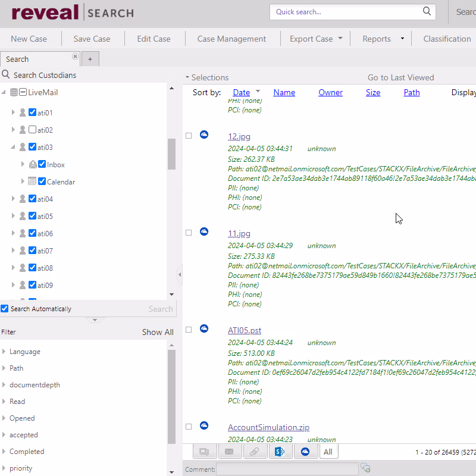Sort results by Owner
476x476 pixels.
330,92
